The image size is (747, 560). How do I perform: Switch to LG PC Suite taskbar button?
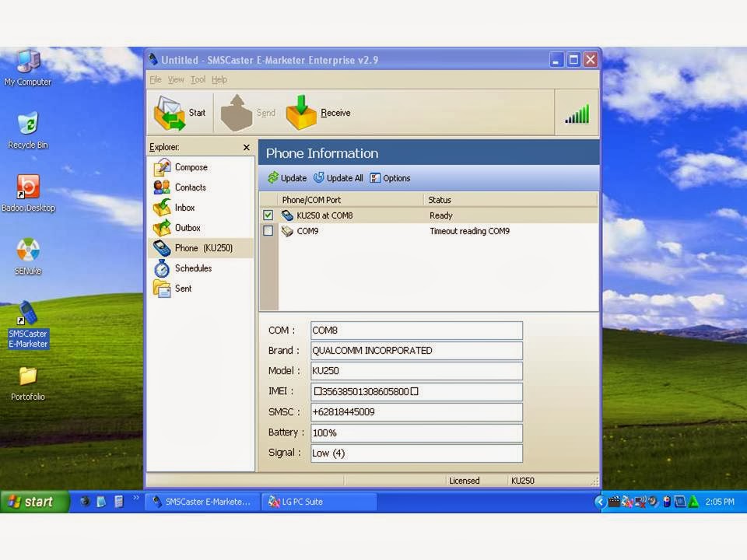coord(319,502)
